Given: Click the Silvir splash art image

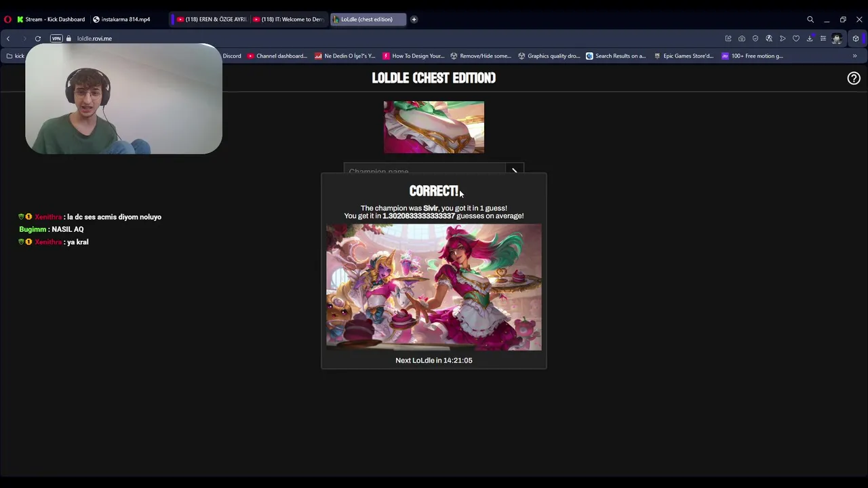Looking at the screenshot, I should (434, 287).
